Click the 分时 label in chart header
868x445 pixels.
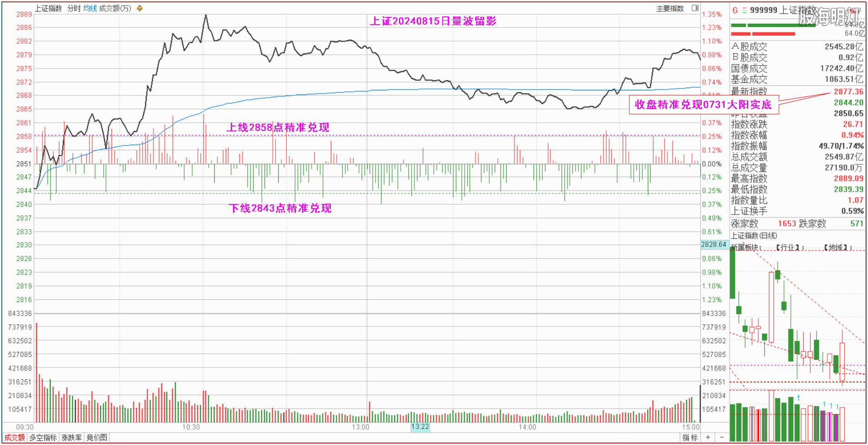pyautogui.click(x=74, y=8)
